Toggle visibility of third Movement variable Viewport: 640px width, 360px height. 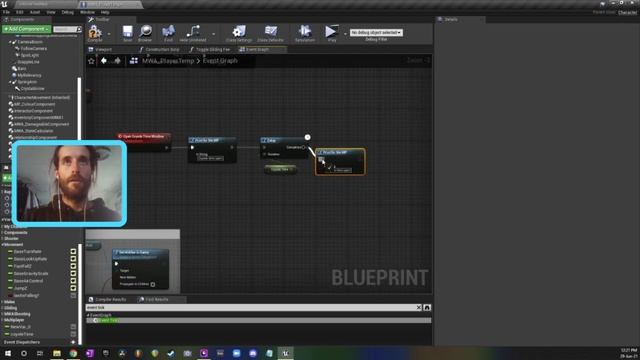(73, 267)
